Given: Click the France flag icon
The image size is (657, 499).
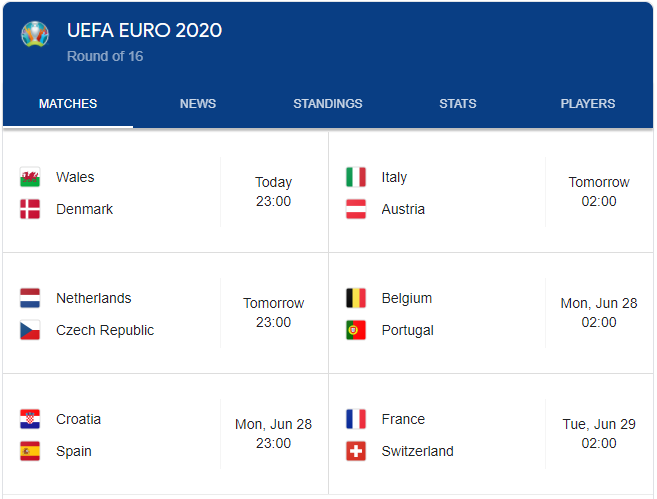Looking at the screenshot, I should [356, 420].
